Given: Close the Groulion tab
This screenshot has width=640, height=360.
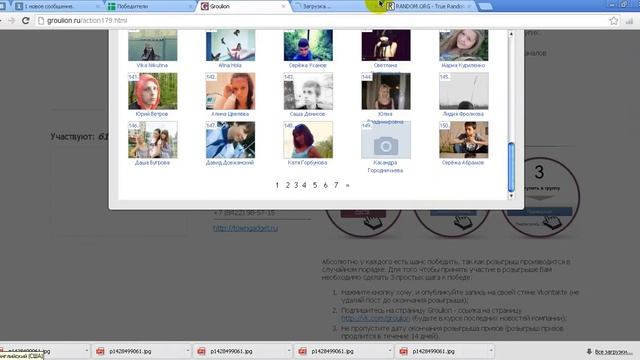Looking at the screenshot, I should (284, 7).
